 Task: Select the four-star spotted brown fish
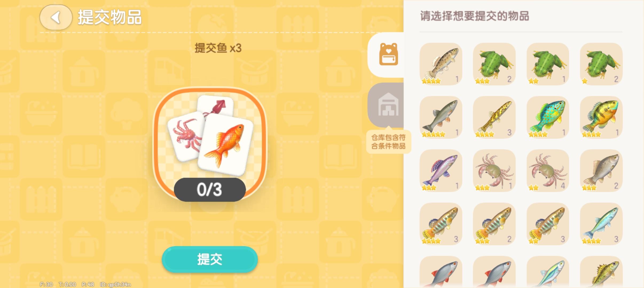pos(441,64)
